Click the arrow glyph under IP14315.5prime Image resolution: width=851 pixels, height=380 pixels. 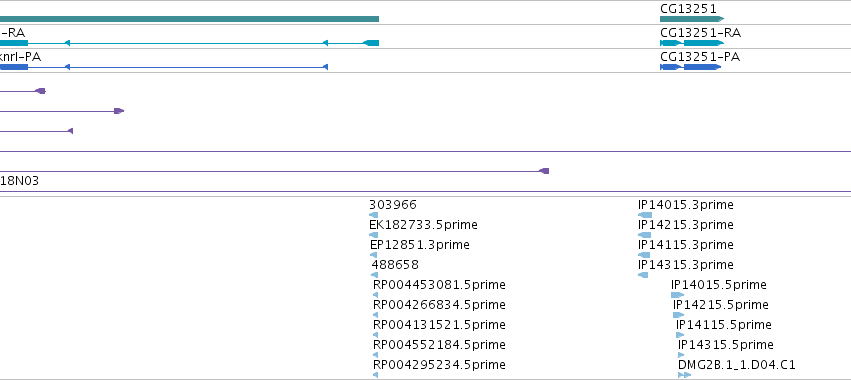681,355
